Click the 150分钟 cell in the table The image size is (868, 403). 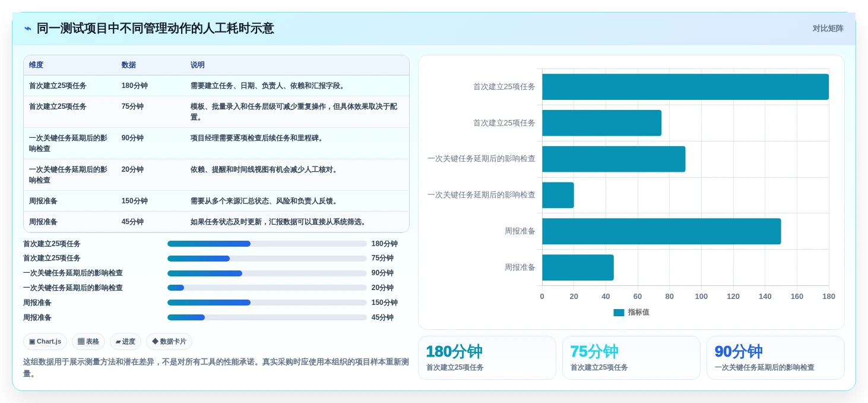coord(135,201)
